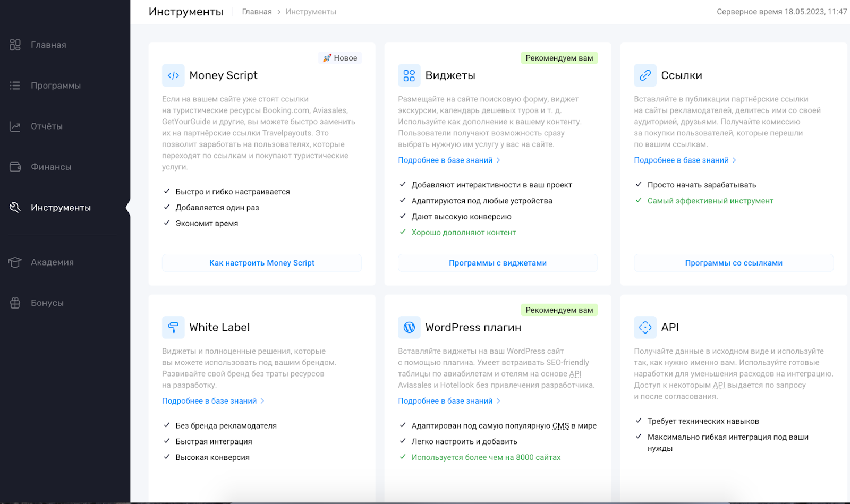850x504 pixels.
Task: Click chevron after Виджеты knowledge base link
Action: click(498, 160)
